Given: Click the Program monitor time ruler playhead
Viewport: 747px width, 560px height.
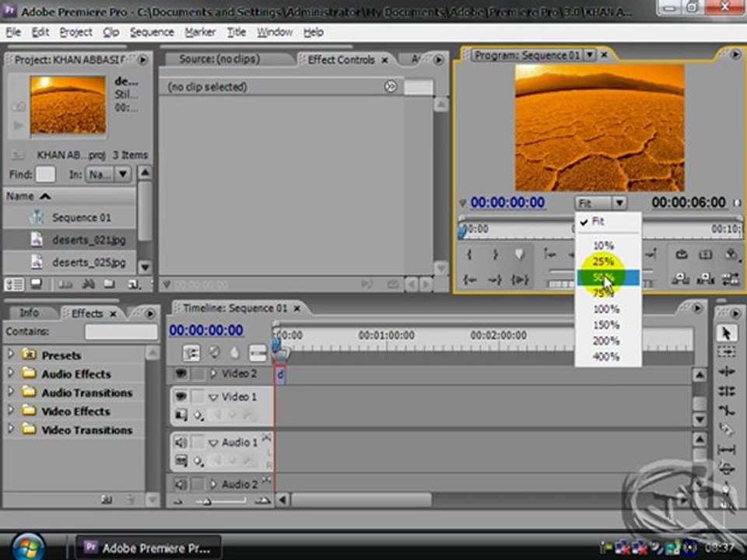Looking at the screenshot, I should 461,232.
